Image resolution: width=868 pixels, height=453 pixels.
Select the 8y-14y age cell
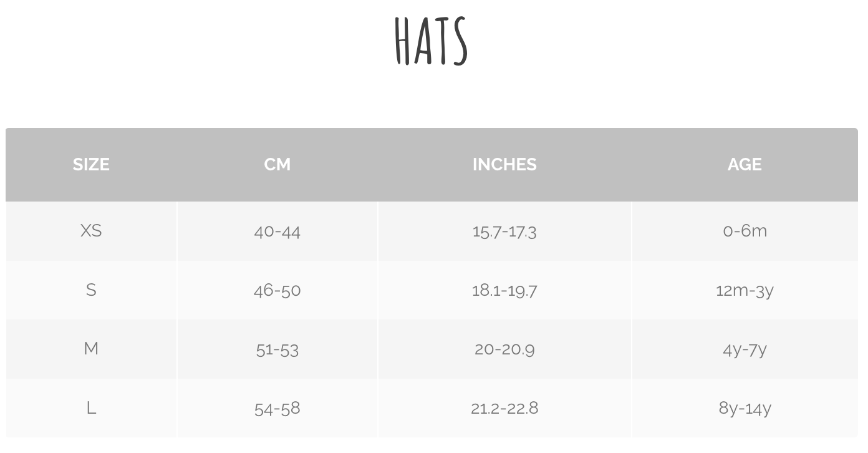745,408
